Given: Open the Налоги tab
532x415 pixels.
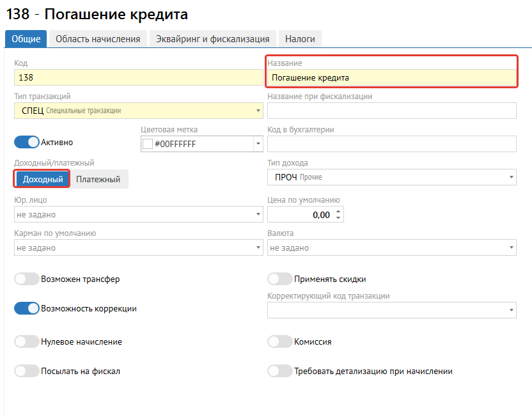Looking at the screenshot, I should (300, 39).
